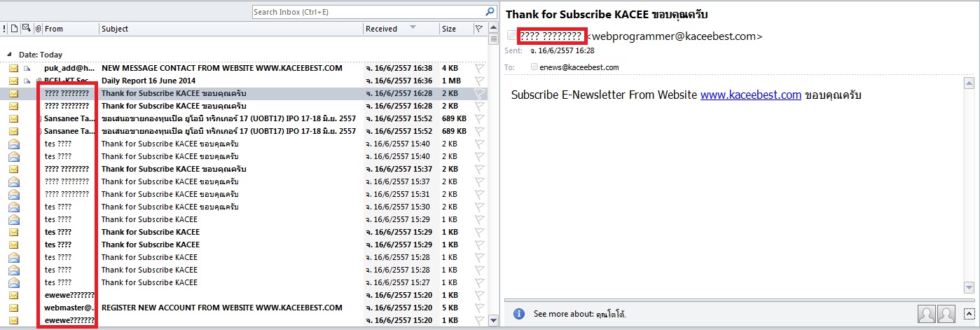Click the search magnifier icon in Search Inbox
The height and width of the screenshot is (330, 980).
[490, 12]
